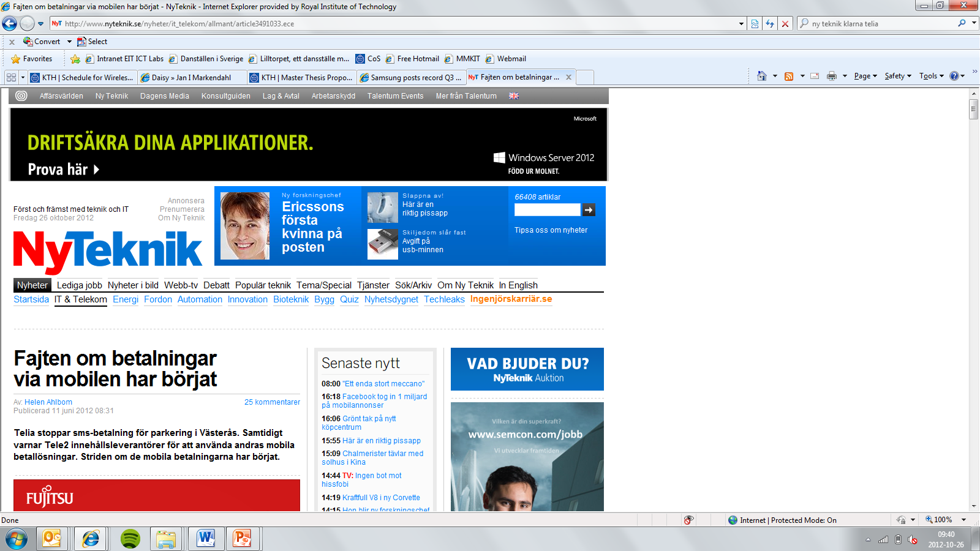Open the Innovation section link
This screenshot has width=980, height=551.
(247, 299)
